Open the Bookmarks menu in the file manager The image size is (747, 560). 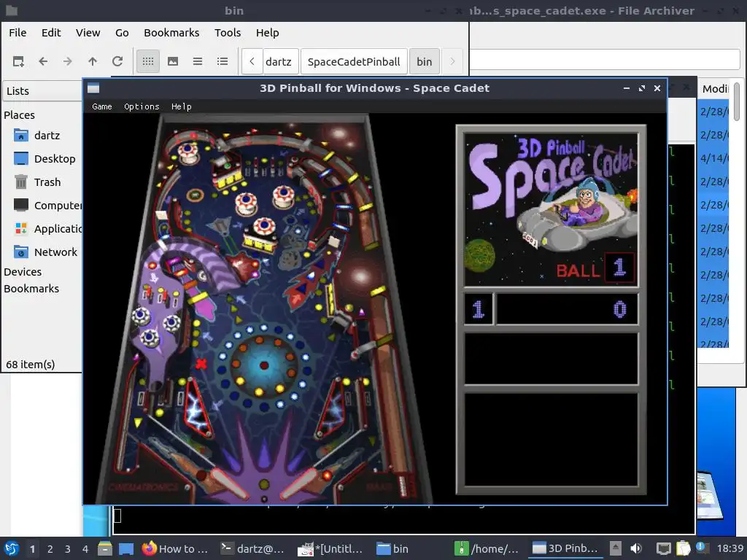[171, 33]
